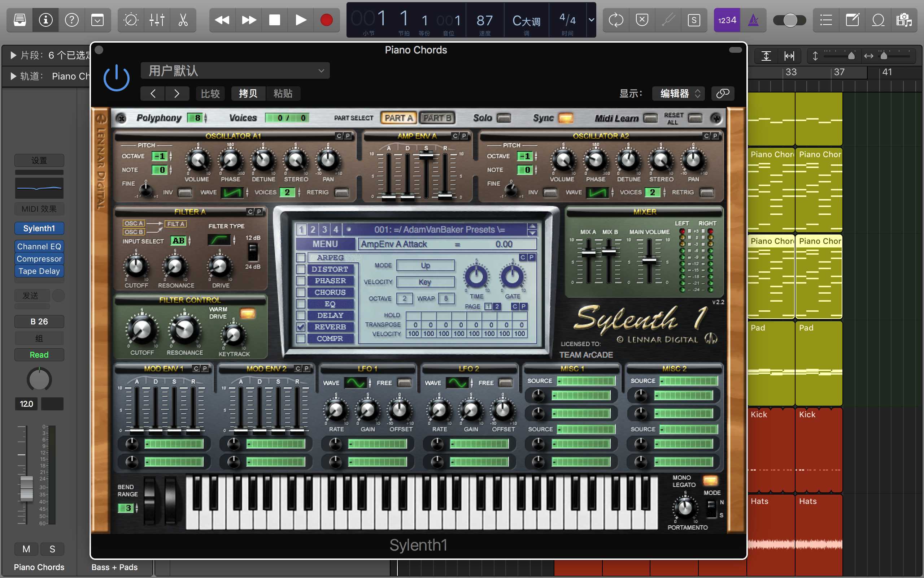Change LFO 1 WAVE selector
The height and width of the screenshot is (578, 924).
pos(356,383)
